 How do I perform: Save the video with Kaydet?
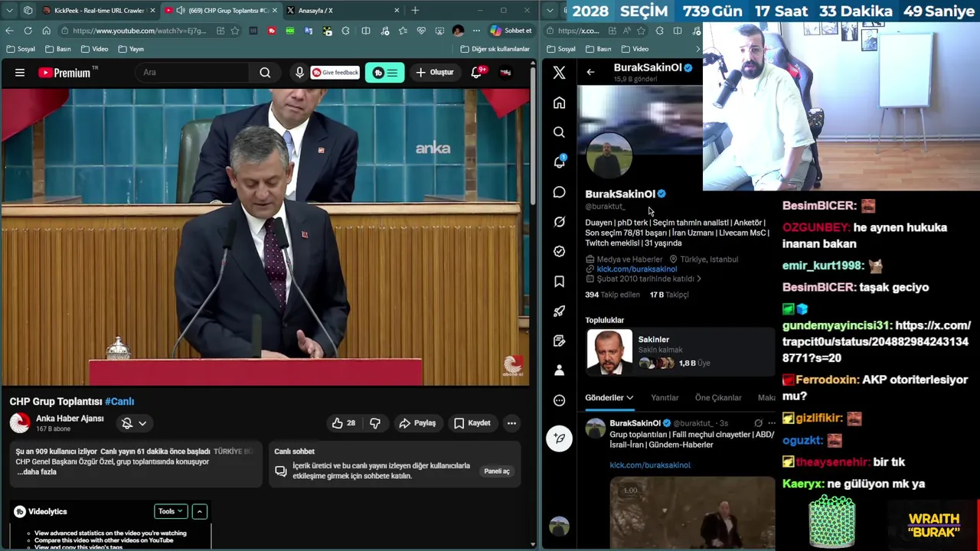click(472, 423)
